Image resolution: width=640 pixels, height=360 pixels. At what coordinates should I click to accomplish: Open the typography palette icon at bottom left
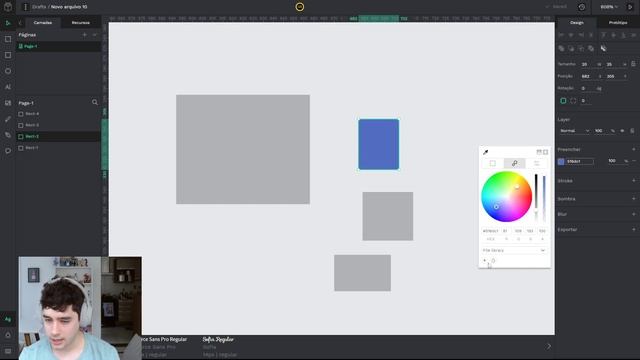(8, 319)
